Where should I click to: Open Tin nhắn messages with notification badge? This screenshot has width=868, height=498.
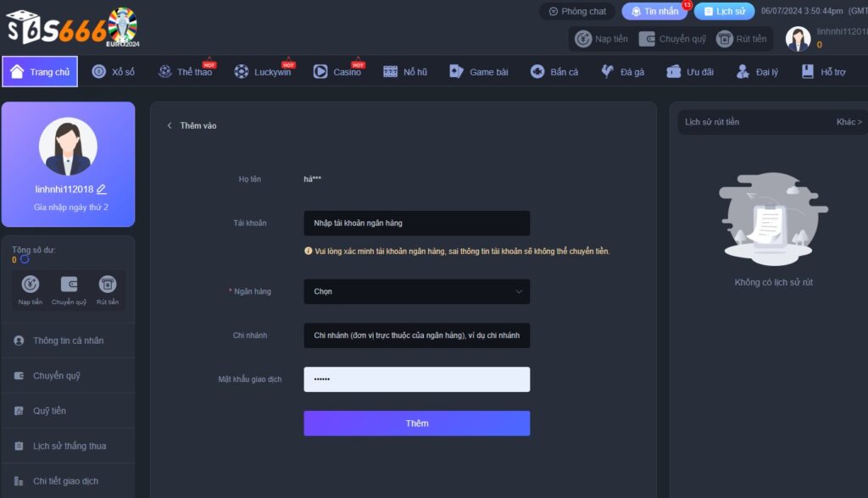coord(654,12)
